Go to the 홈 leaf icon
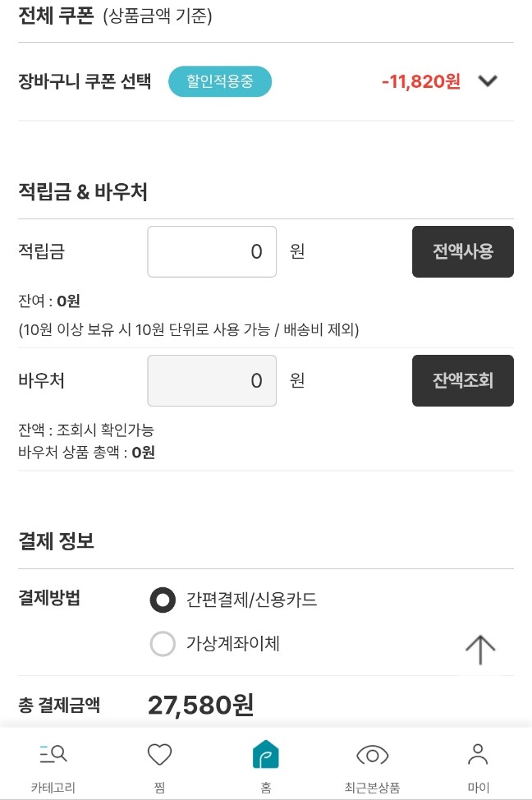The width and height of the screenshot is (532, 800). pyautogui.click(x=266, y=754)
